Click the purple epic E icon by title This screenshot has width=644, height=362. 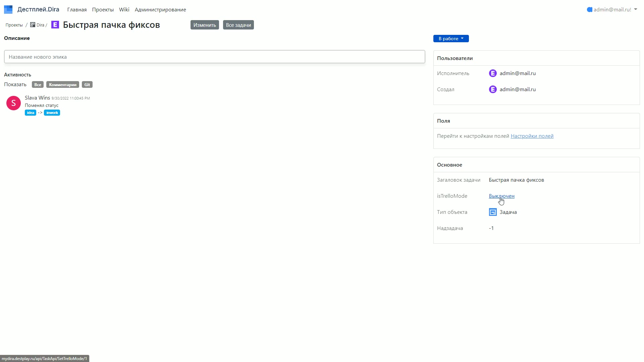coord(55,25)
